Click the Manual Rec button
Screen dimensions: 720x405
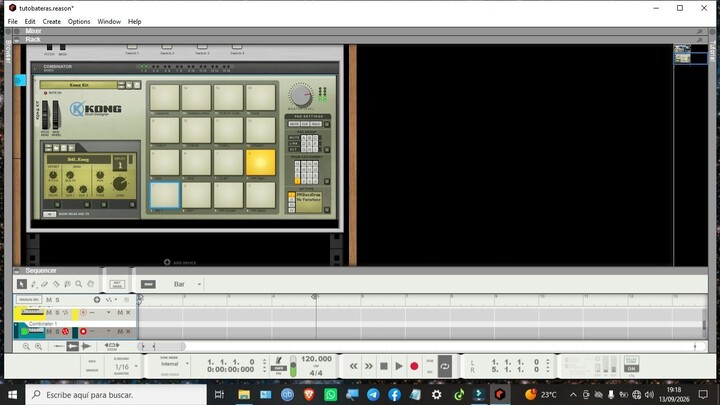click(28, 300)
